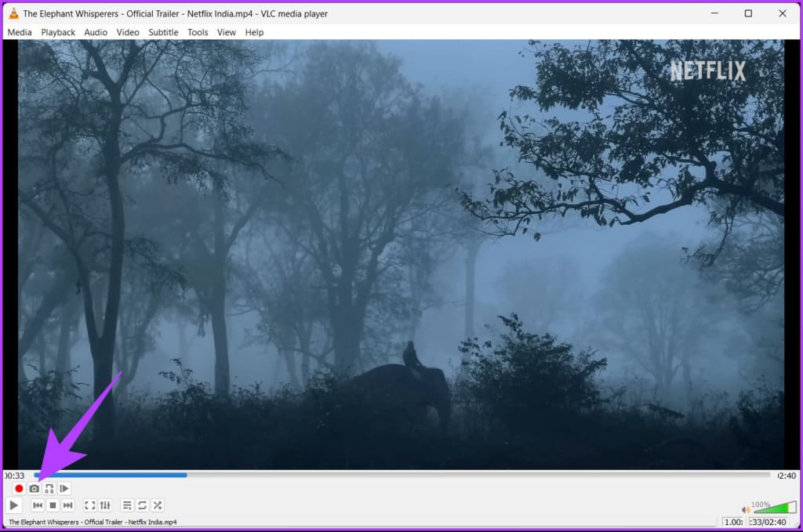
Task: Toggle loop repeat mode
Action: [143, 505]
